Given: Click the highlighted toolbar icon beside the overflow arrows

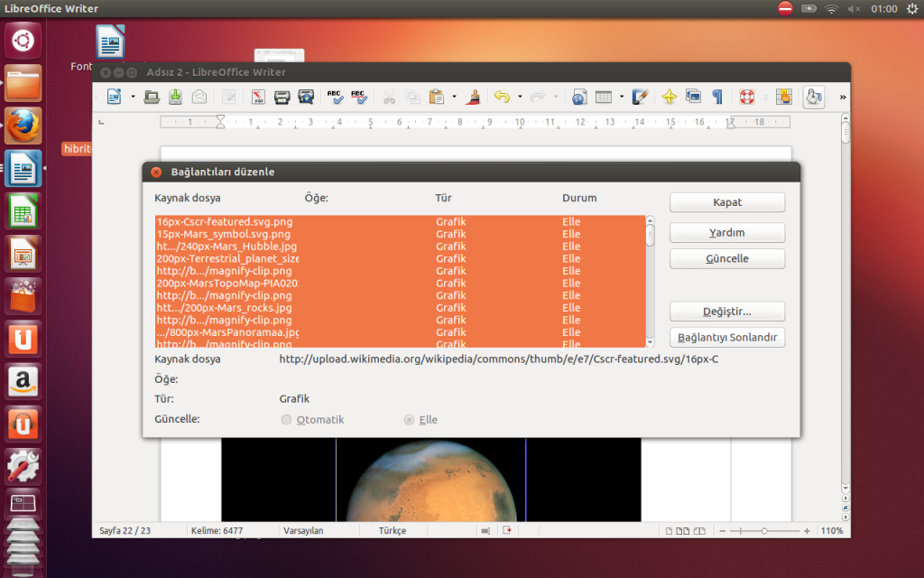Looking at the screenshot, I should (813, 97).
